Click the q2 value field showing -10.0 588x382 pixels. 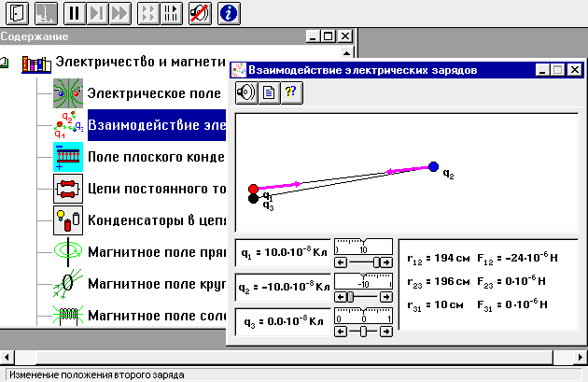point(283,287)
